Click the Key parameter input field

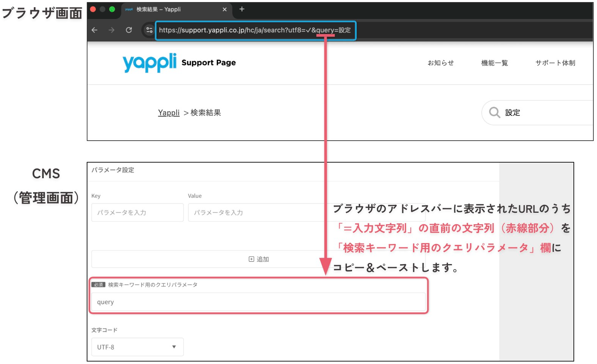(x=137, y=212)
